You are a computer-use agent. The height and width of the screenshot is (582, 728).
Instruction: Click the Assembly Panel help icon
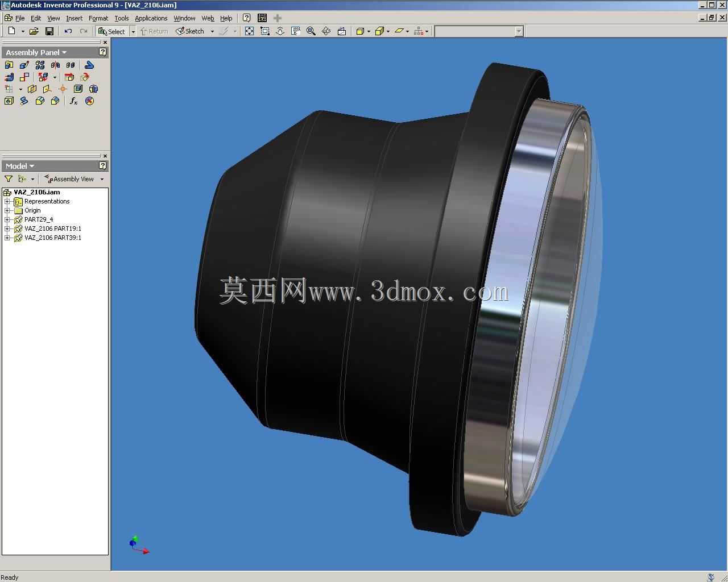point(102,52)
